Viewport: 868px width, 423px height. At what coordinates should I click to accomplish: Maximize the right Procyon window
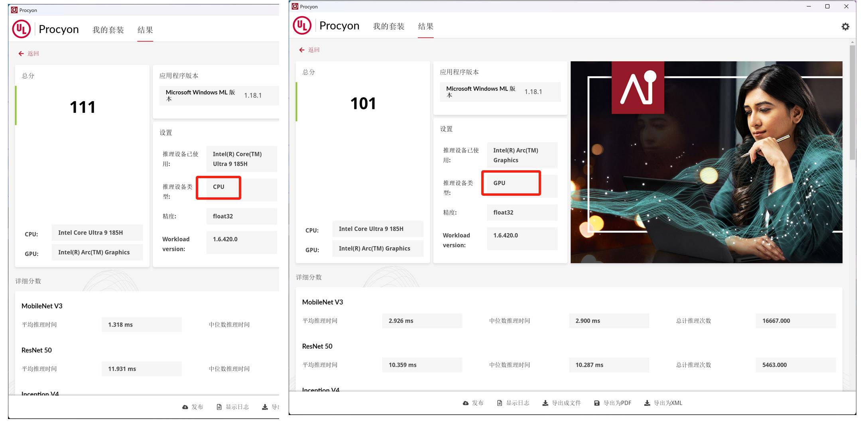pyautogui.click(x=827, y=6)
